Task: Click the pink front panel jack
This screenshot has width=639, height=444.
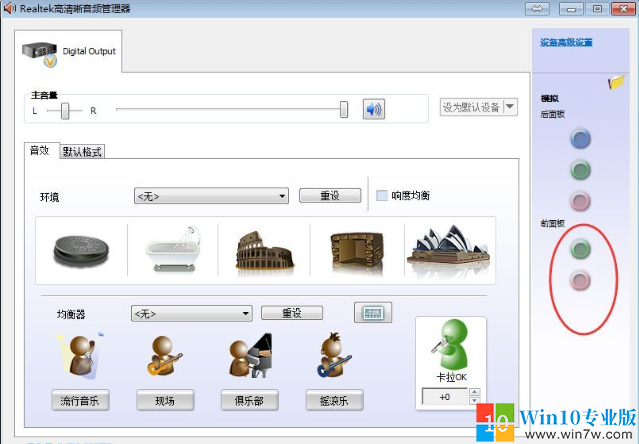Action: 580,280
